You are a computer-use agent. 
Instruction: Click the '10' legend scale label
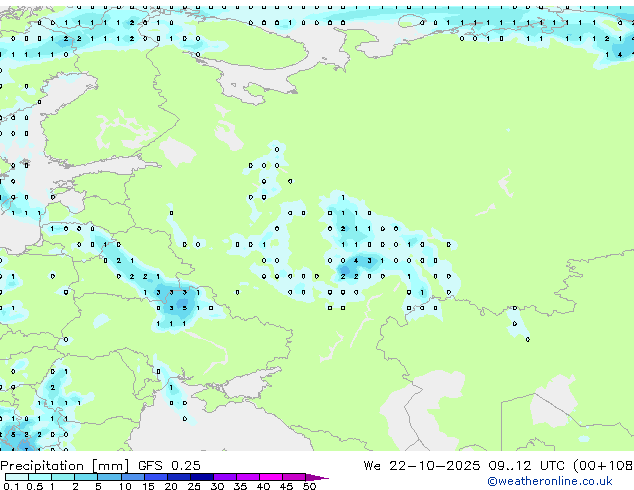(x=125, y=486)
